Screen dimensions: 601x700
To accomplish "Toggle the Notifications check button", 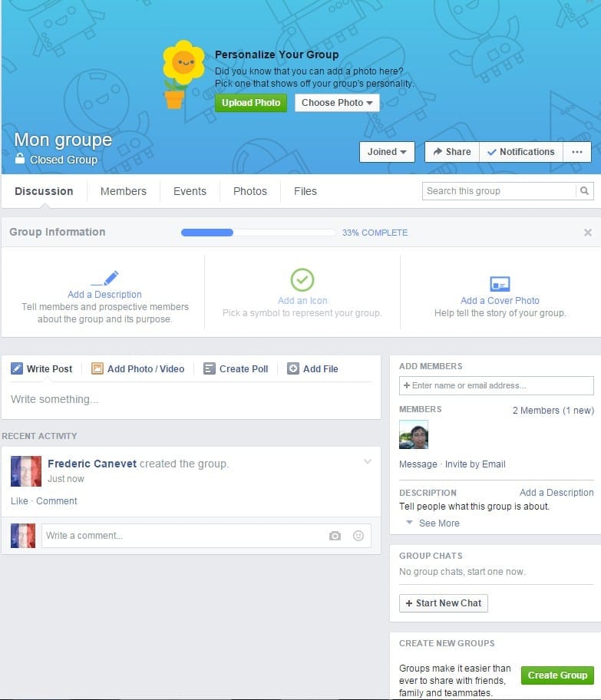I will pyautogui.click(x=520, y=152).
